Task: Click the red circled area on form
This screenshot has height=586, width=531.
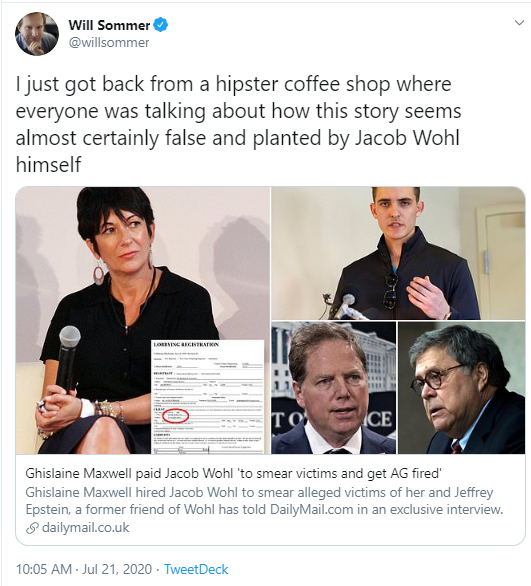Action: pyautogui.click(x=176, y=416)
